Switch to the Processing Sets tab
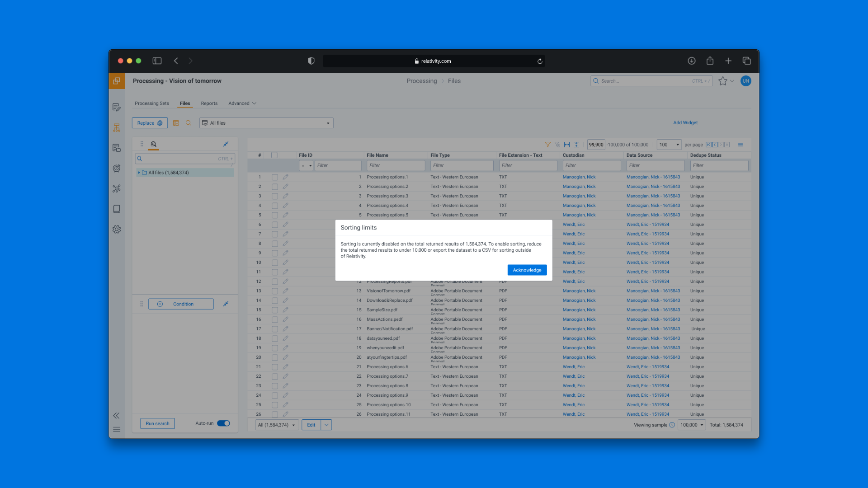The height and width of the screenshot is (488, 868). (152, 103)
